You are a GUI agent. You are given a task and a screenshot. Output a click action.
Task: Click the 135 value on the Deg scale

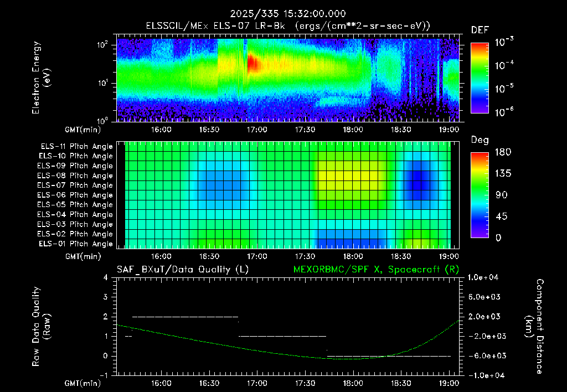(503, 173)
